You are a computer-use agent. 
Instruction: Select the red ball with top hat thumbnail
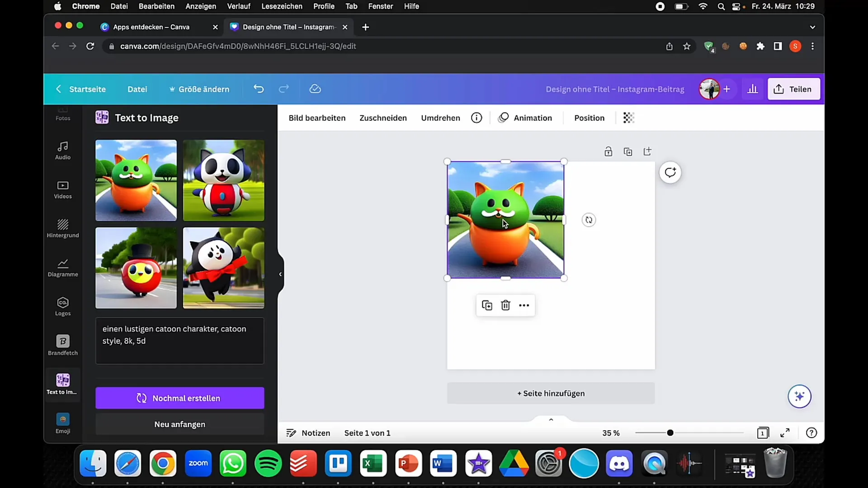point(136,268)
